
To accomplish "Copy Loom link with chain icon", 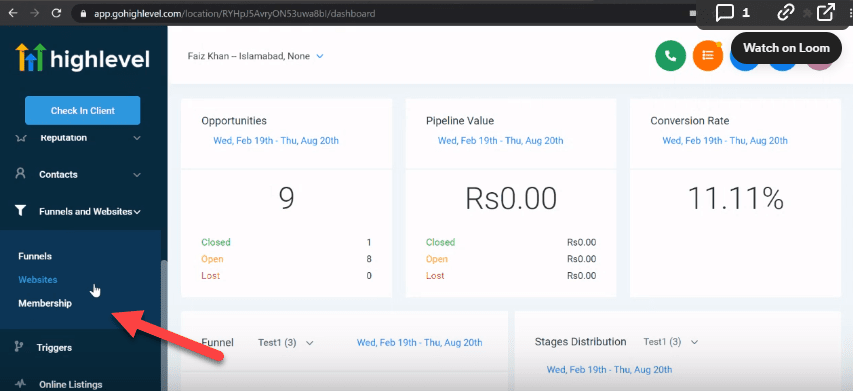I will tap(786, 13).
